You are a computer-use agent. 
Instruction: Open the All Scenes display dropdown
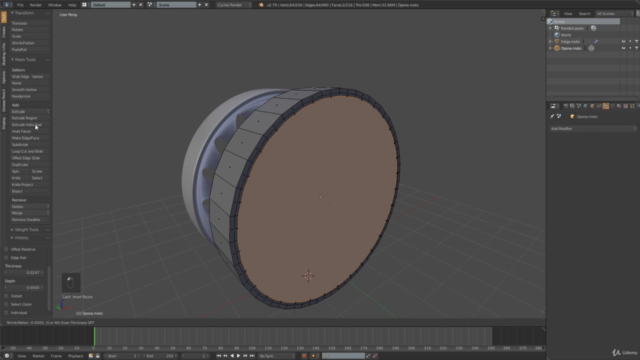coord(614,13)
